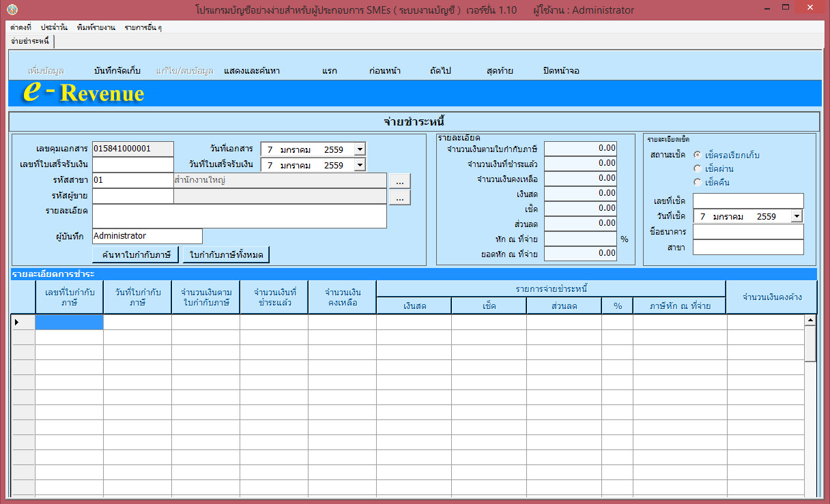
Task: Open the วันที่เอกสาร date dropdown
Action: (x=360, y=149)
